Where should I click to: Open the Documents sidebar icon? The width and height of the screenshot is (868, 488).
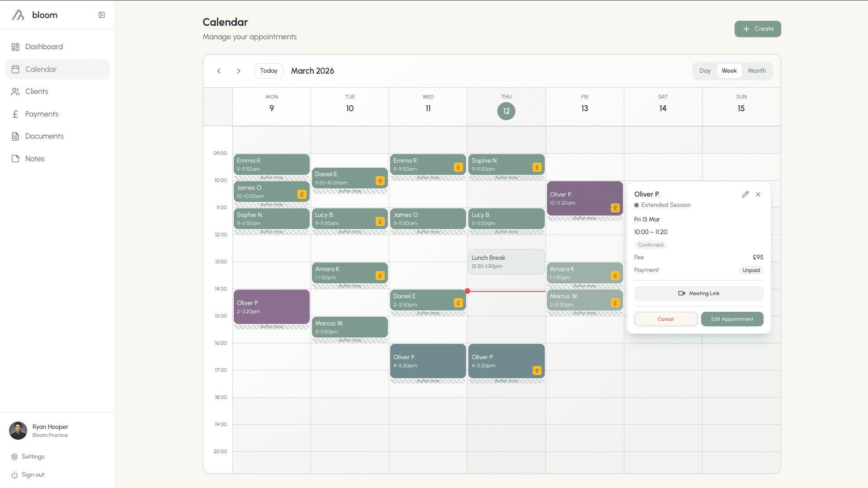(x=16, y=136)
